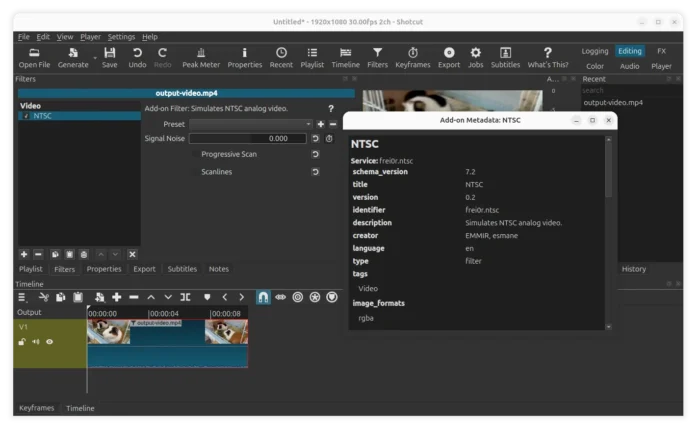Create a timeline marker
This screenshot has width=700, height=434.
[x=207, y=297]
